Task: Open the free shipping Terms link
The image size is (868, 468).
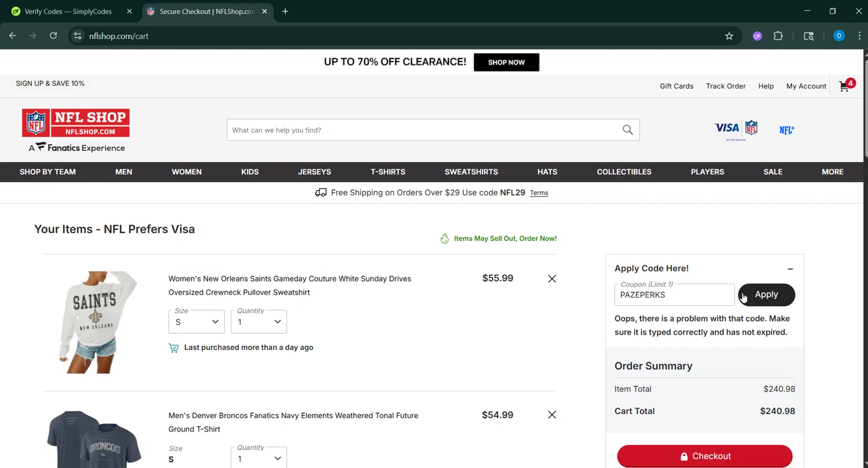Action: click(539, 193)
